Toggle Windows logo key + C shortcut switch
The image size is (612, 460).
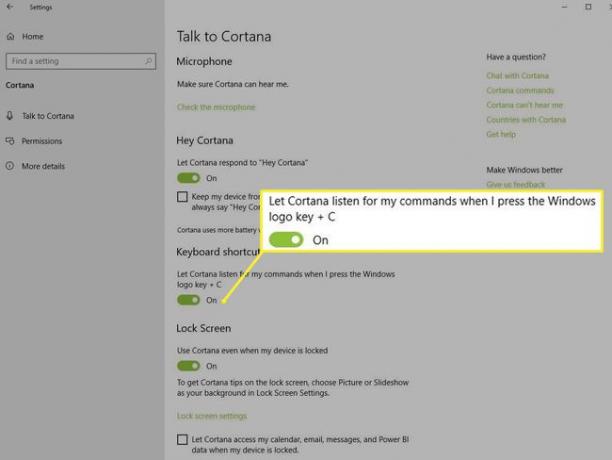189,300
